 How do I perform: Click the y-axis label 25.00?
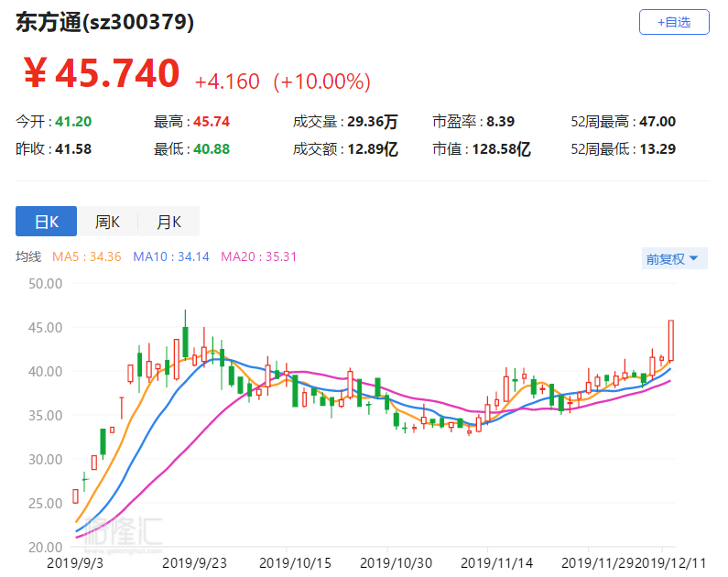[45, 503]
